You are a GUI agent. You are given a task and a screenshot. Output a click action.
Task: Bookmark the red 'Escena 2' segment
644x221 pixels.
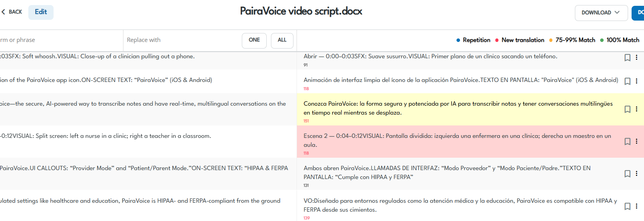pyautogui.click(x=627, y=141)
